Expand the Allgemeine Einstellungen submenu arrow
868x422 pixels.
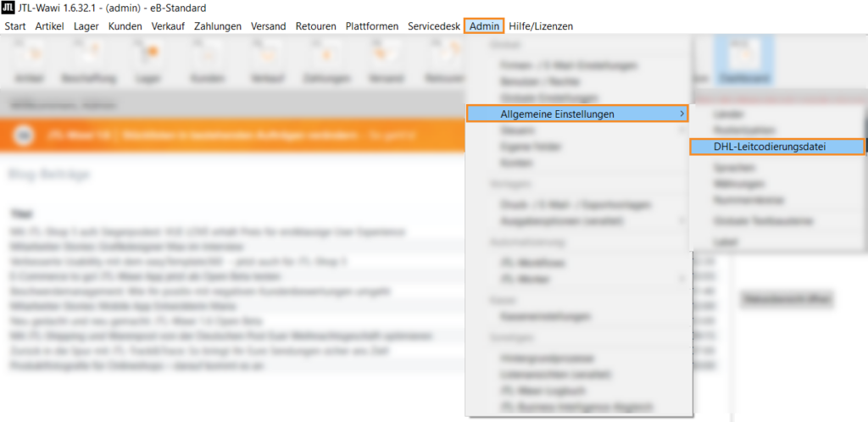[x=679, y=114]
